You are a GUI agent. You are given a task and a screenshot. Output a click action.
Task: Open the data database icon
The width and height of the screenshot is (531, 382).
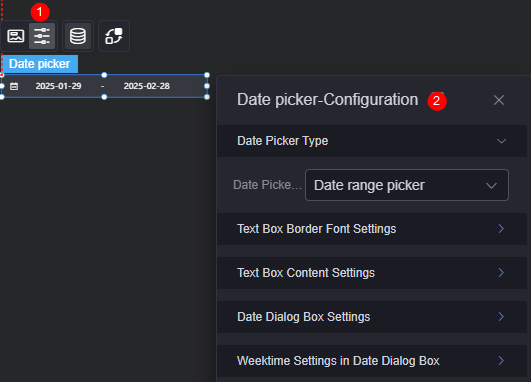coord(78,36)
